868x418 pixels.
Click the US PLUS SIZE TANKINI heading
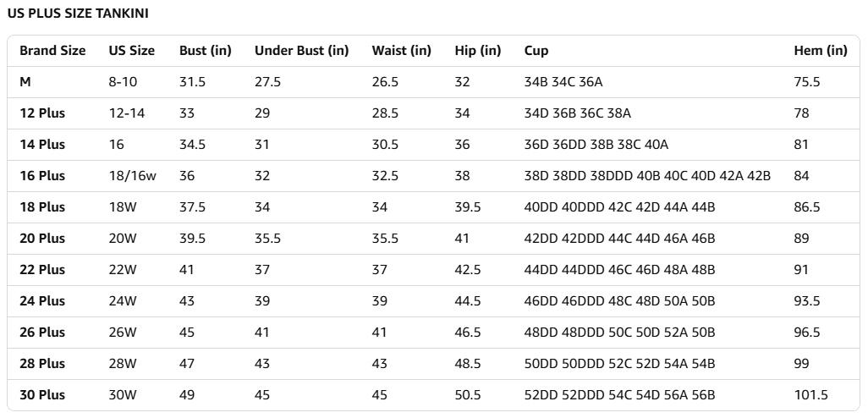click(78, 14)
